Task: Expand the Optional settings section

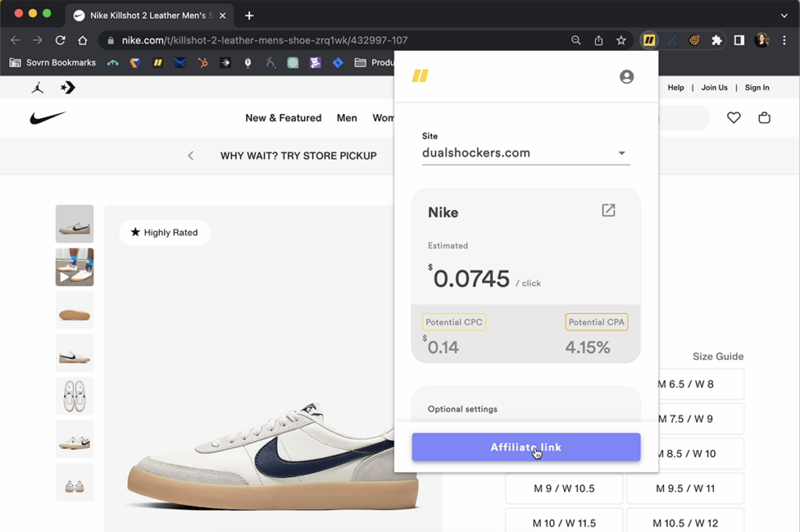Action: [462, 409]
